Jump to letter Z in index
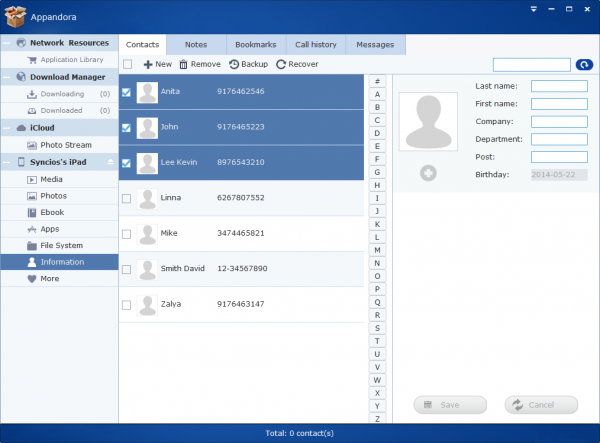The image size is (600, 443). 377,419
